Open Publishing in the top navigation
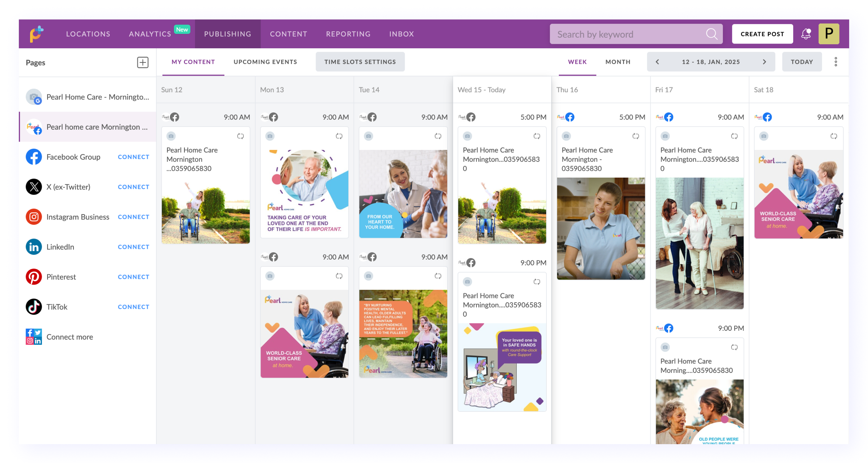Screen dimensions: 868x463 (227, 34)
